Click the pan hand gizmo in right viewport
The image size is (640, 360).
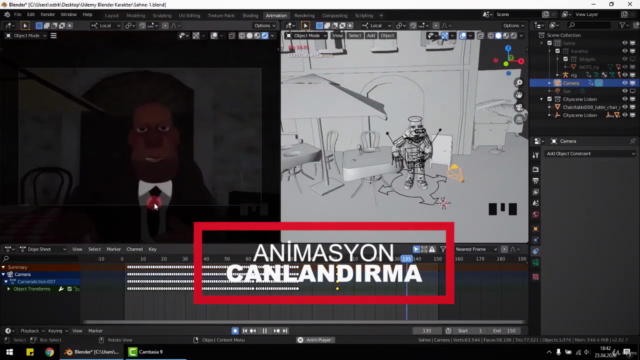[x=519, y=95]
